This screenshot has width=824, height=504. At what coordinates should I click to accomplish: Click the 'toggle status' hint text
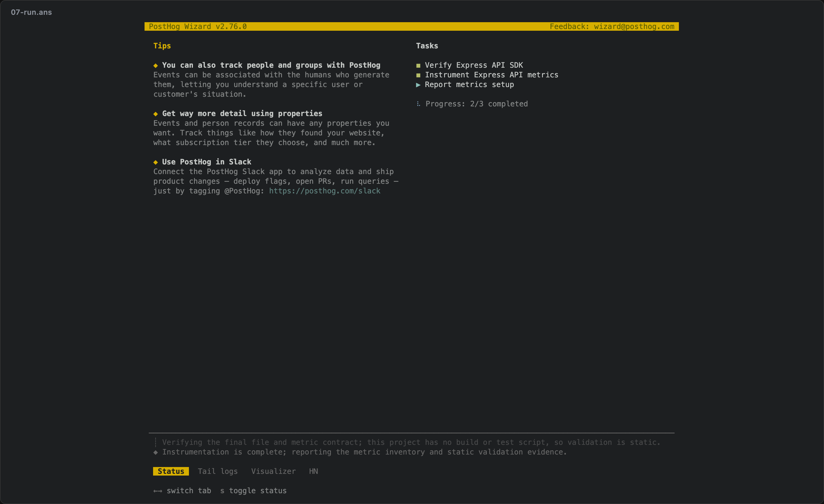pyautogui.click(x=258, y=491)
